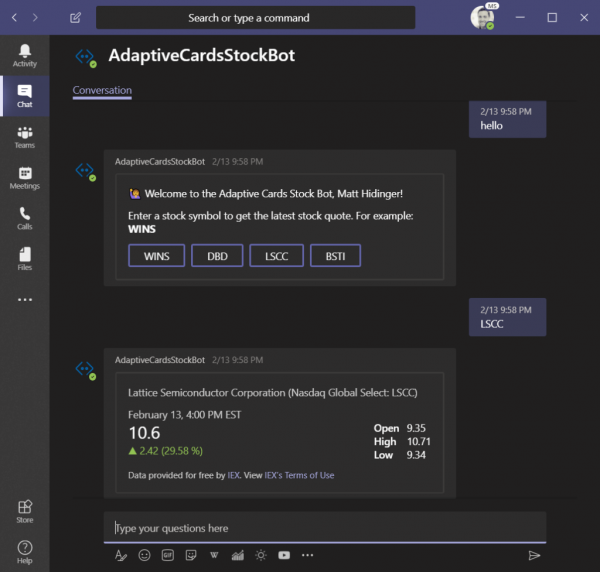The height and width of the screenshot is (572, 600).
Task: Open Calls from the left rail
Action: (25, 218)
